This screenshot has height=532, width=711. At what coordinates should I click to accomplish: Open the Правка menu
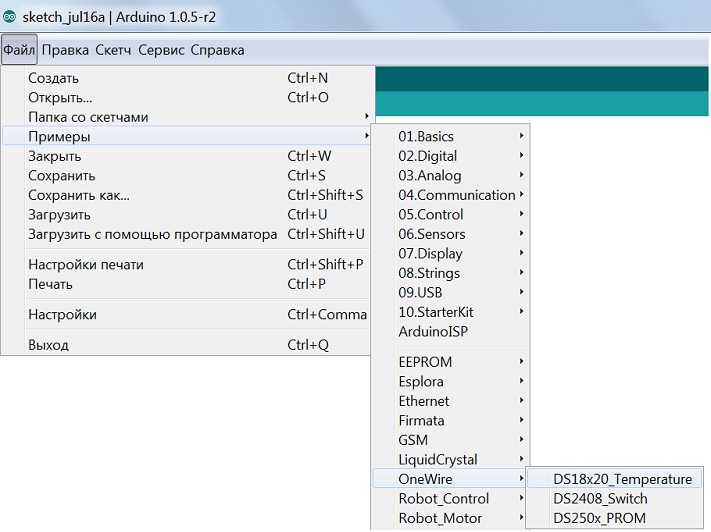pos(65,49)
